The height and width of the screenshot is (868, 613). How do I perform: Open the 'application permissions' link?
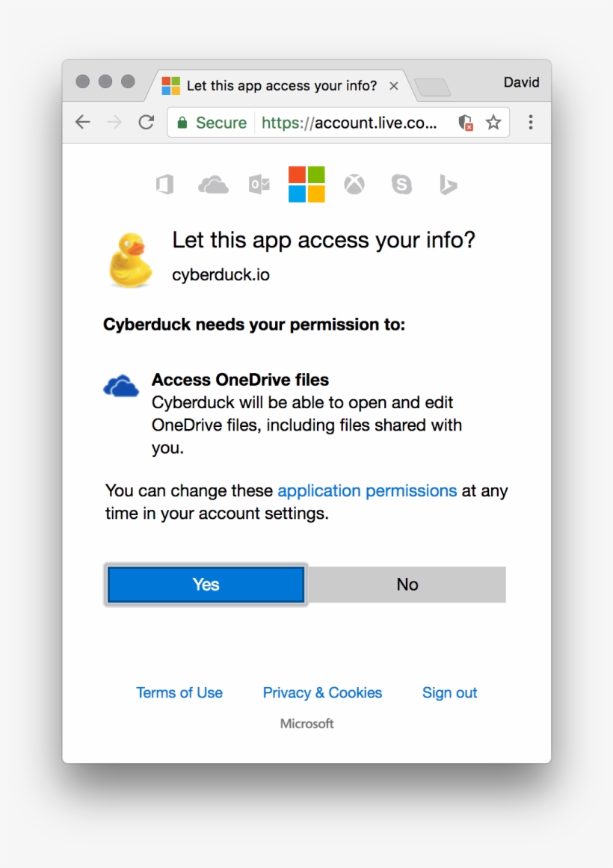[367, 491]
